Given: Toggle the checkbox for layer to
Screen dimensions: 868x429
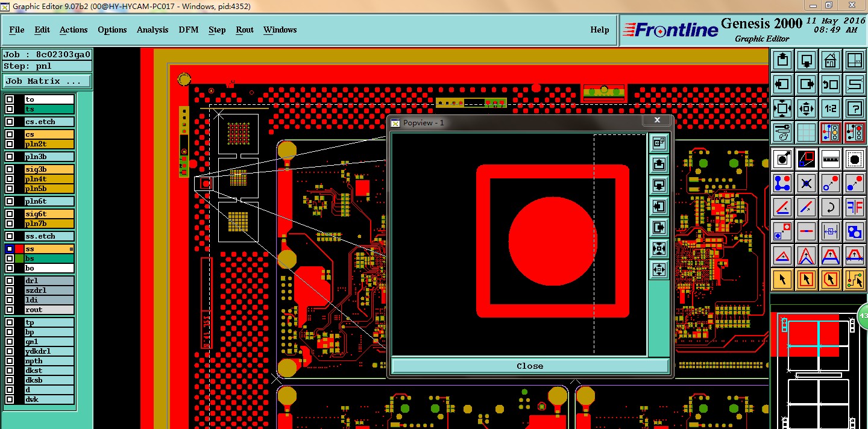Looking at the screenshot, I should (10, 99).
